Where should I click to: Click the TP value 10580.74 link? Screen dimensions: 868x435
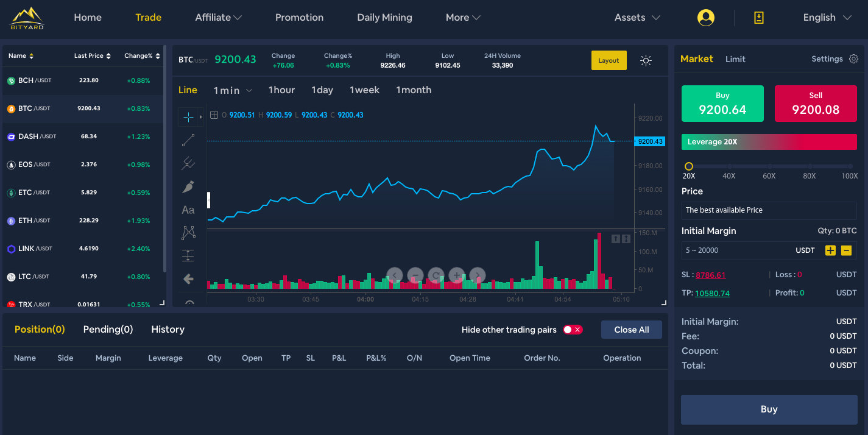tap(712, 293)
